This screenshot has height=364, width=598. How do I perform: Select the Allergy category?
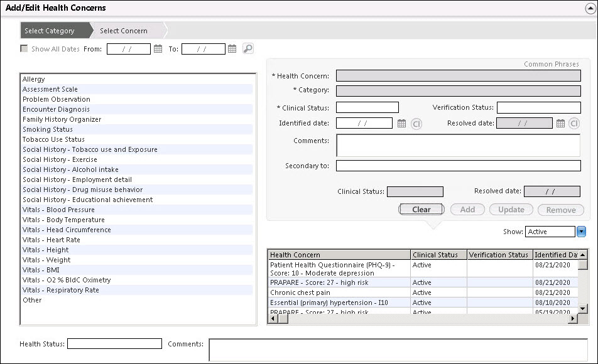point(138,79)
